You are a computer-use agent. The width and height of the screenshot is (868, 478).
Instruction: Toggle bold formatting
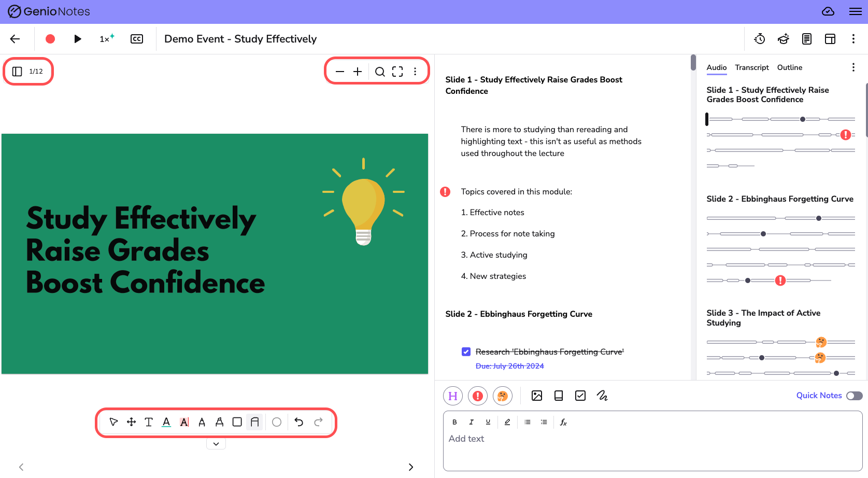pos(454,422)
